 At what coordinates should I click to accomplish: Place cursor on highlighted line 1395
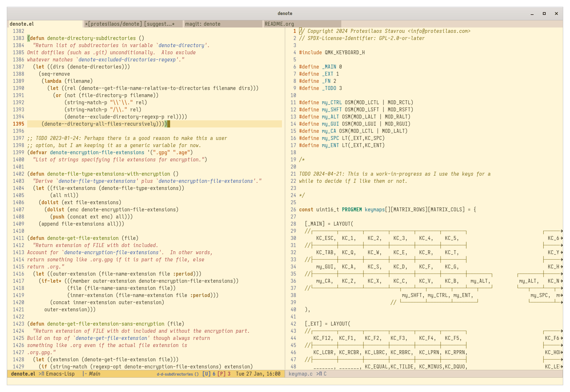(x=104, y=124)
